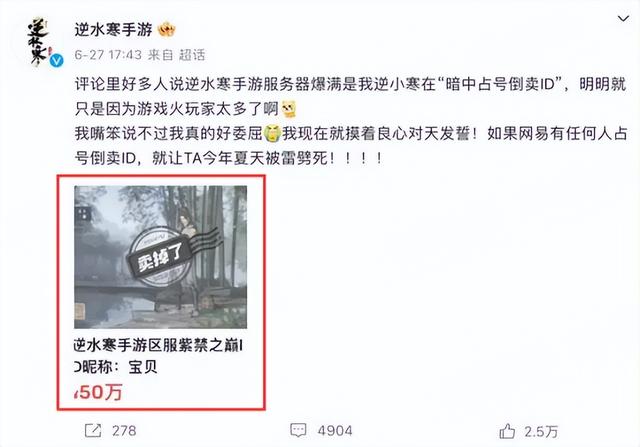The width and height of the screenshot is (640, 447).
Task: Click the post text about 占号倒卖ID
Action: [x=350, y=121]
